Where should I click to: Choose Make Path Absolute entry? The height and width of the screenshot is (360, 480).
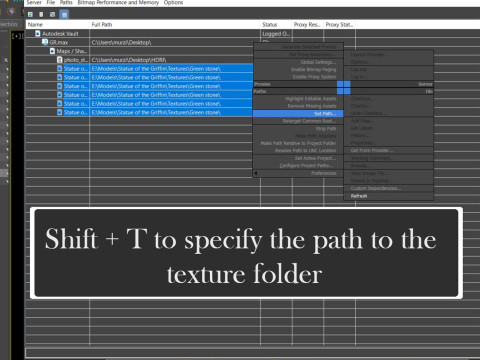tap(316, 136)
